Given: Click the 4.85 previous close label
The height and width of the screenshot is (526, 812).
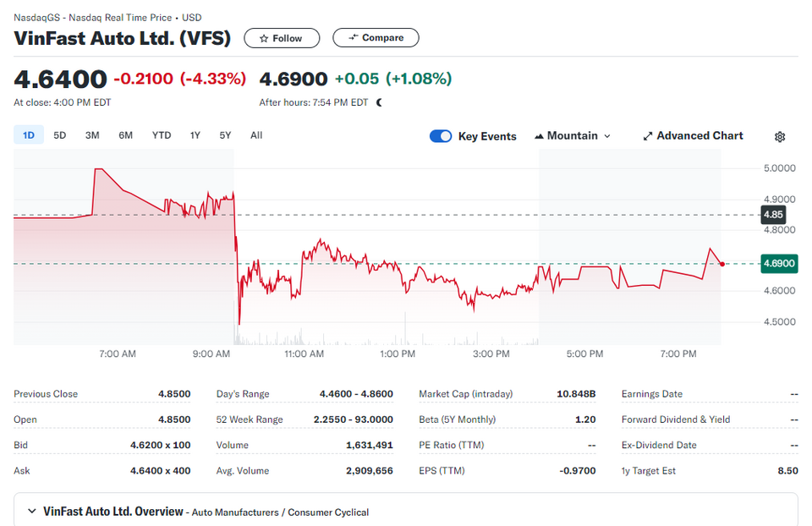Looking at the screenshot, I should coord(773,215).
